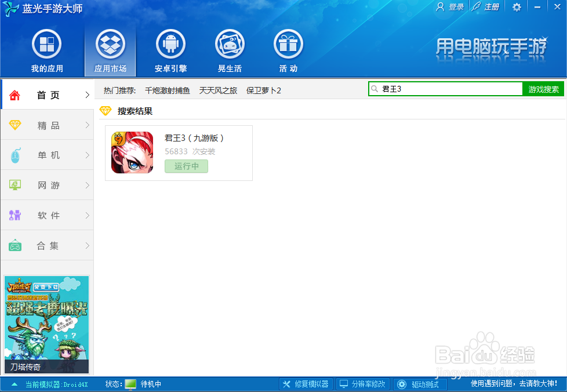
Task: Open the 活动 gift box icon
Action: coord(288,44)
